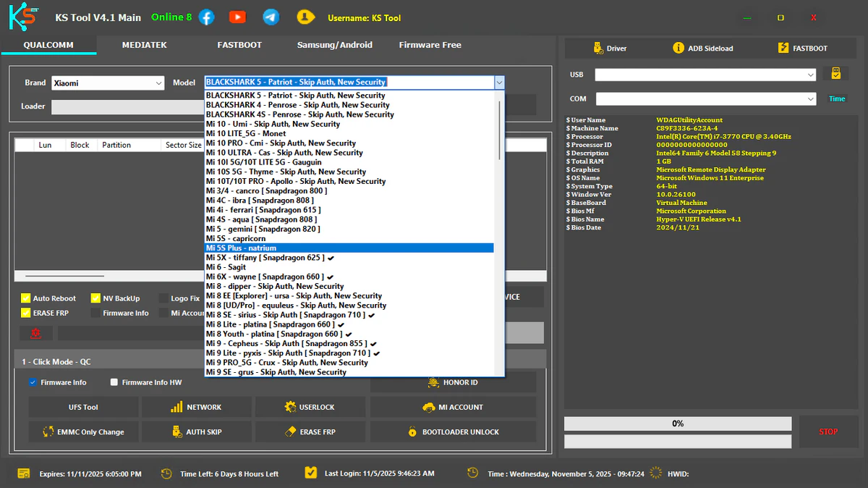
Task: Select Mi 6X - wayne from model list
Action: [265, 277]
